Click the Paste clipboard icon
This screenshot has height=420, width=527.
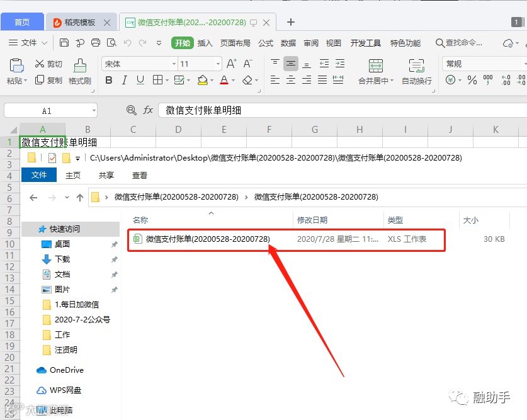(16, 65)
